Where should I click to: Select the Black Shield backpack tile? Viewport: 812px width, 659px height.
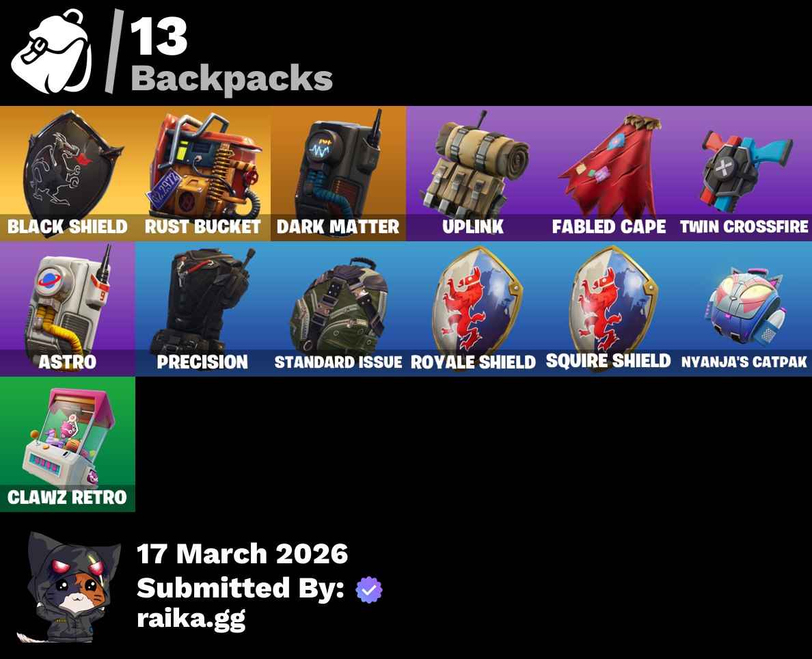click(67, 174)
